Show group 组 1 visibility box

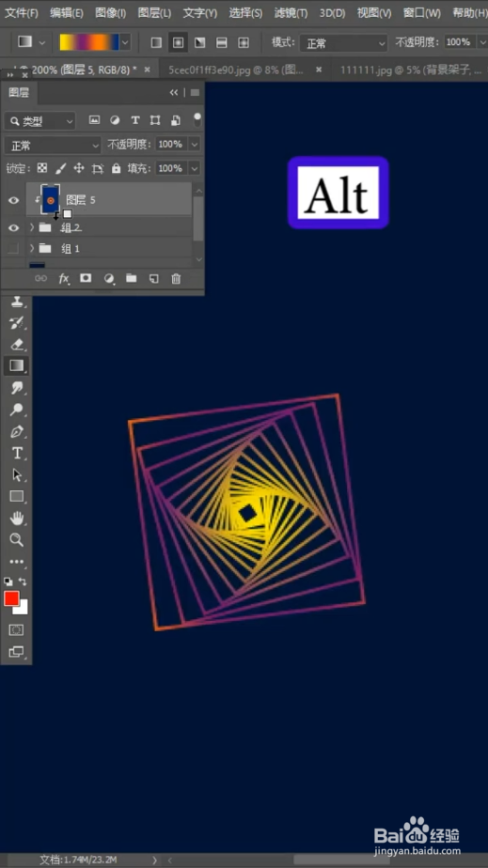click(13, 249)
